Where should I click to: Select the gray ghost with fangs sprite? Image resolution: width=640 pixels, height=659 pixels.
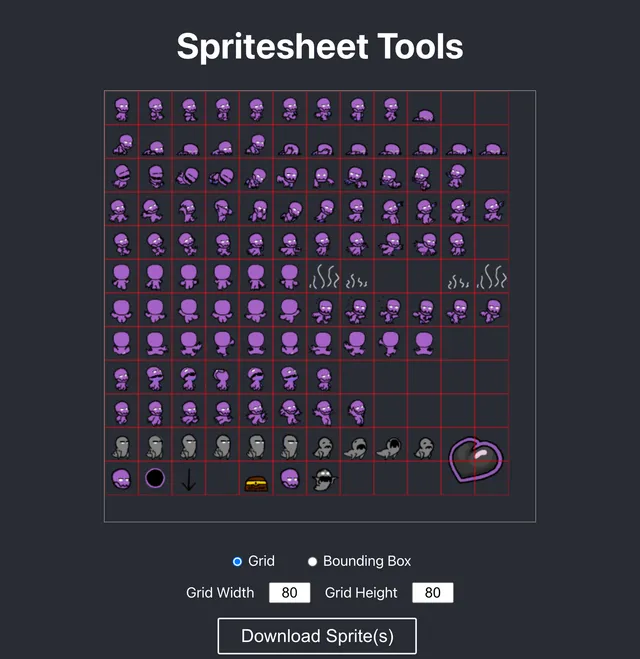[x=324, y=480]
